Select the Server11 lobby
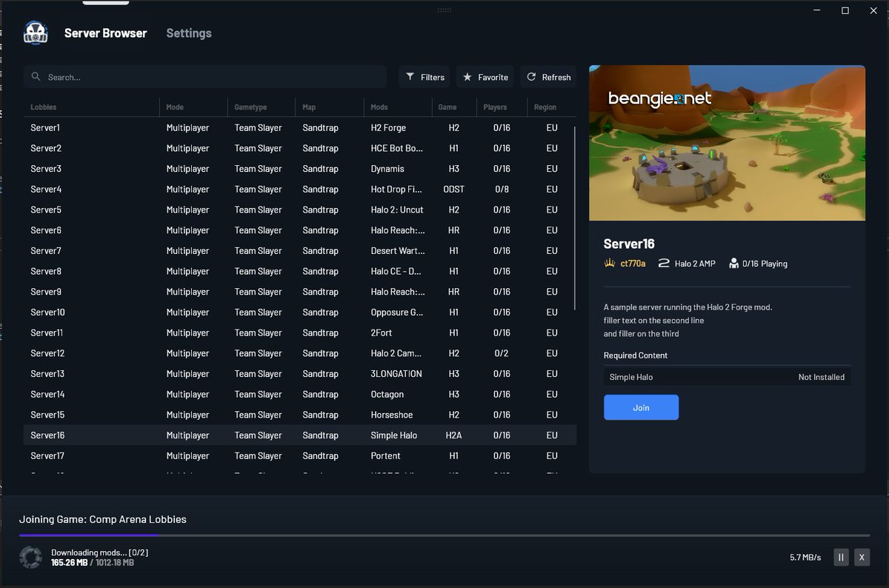 [x=299, y=333]
